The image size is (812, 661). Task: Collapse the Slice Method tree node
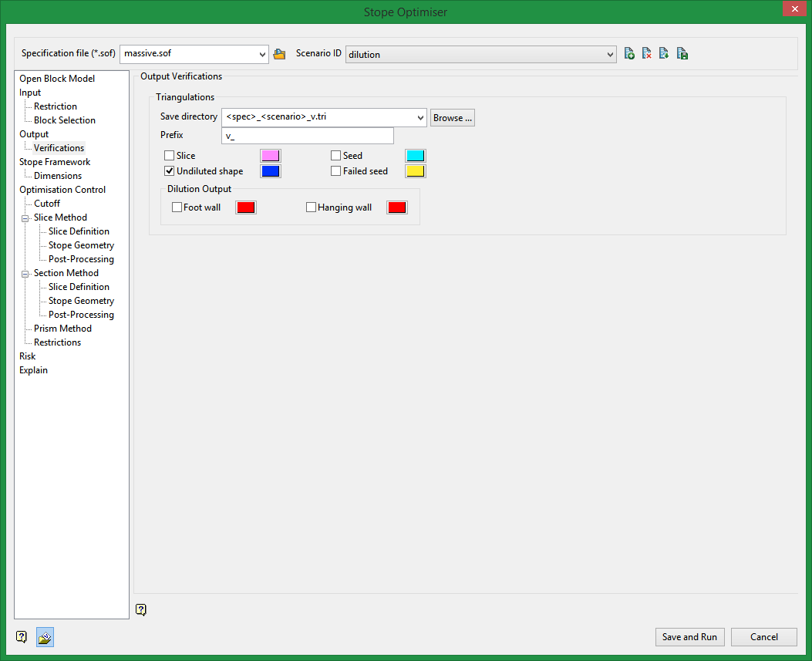click(25, 218)
